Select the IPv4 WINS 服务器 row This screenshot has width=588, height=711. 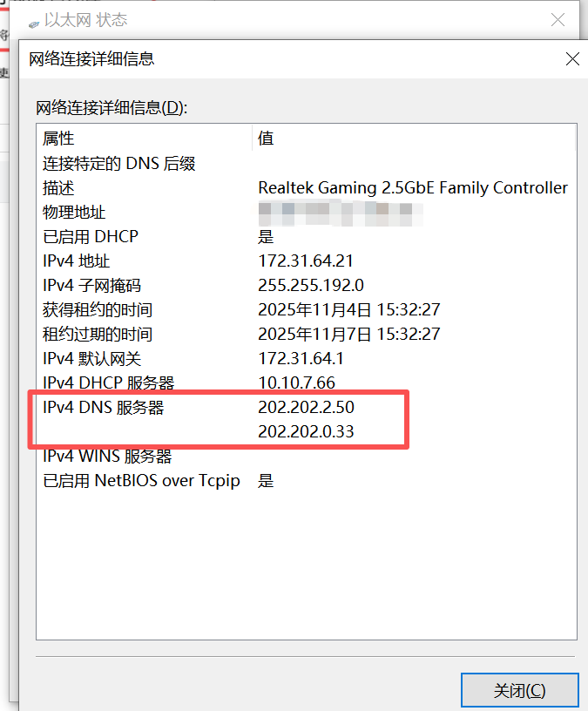[x=107, y=456]
